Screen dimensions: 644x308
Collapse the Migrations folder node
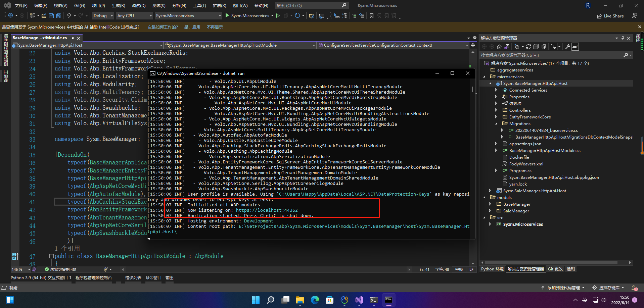coord(496,123)
